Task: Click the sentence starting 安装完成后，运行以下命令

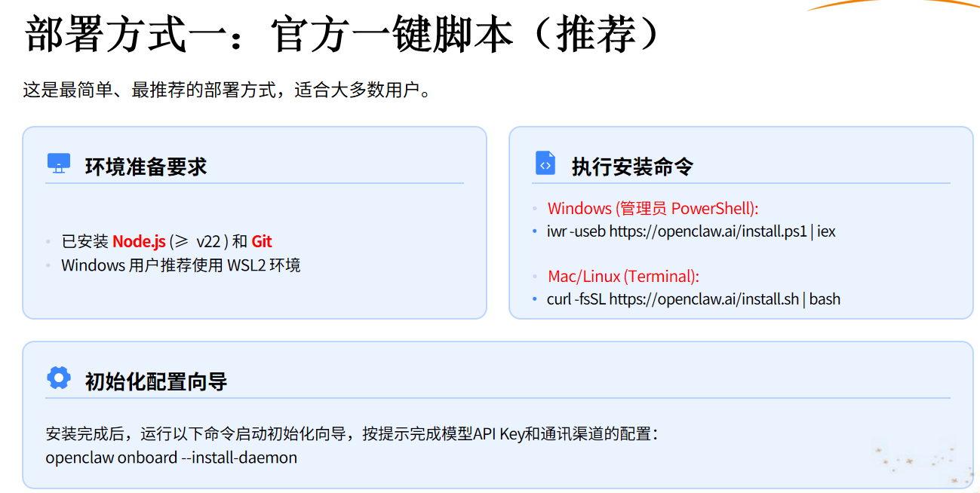Action: pos(352,434)
